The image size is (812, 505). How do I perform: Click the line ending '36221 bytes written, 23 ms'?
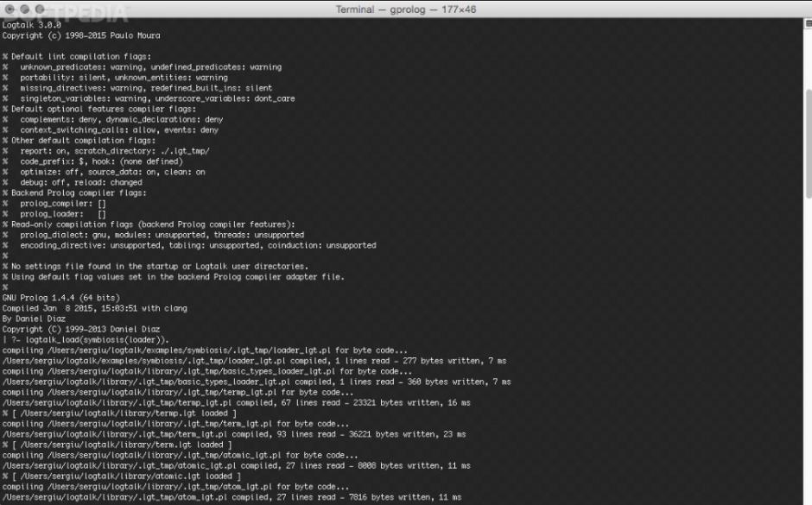[234, 434]
